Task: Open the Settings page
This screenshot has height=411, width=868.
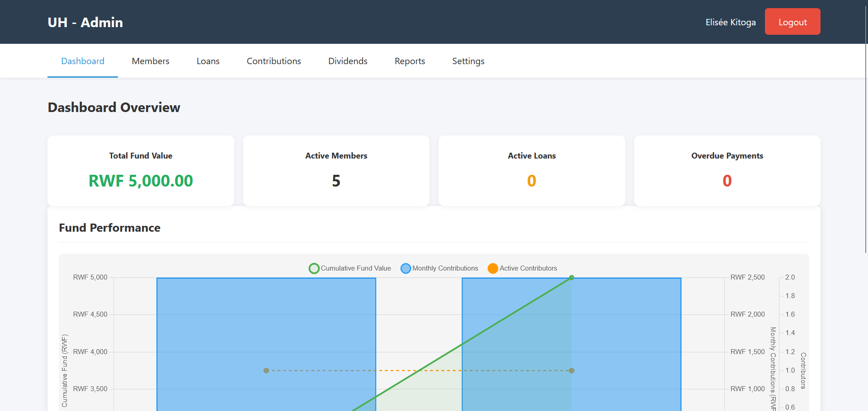Action: pyautogui.click(x=468, y=61)
